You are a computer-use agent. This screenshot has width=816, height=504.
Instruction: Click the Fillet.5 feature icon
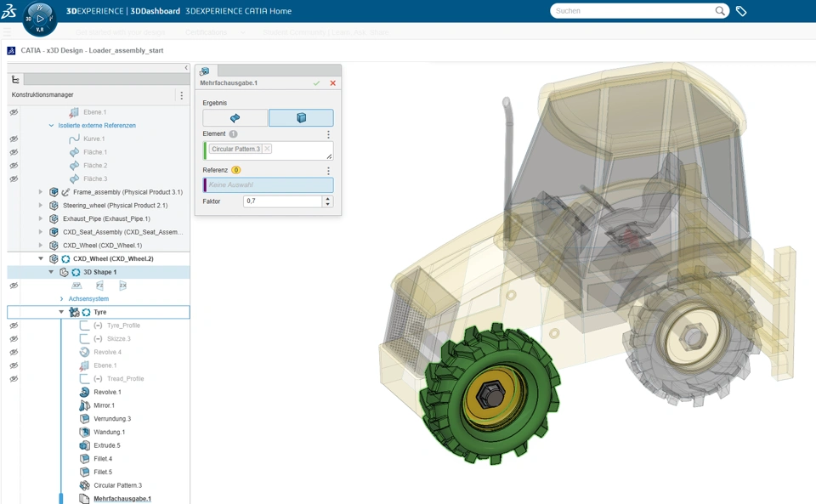coord(84,473)
